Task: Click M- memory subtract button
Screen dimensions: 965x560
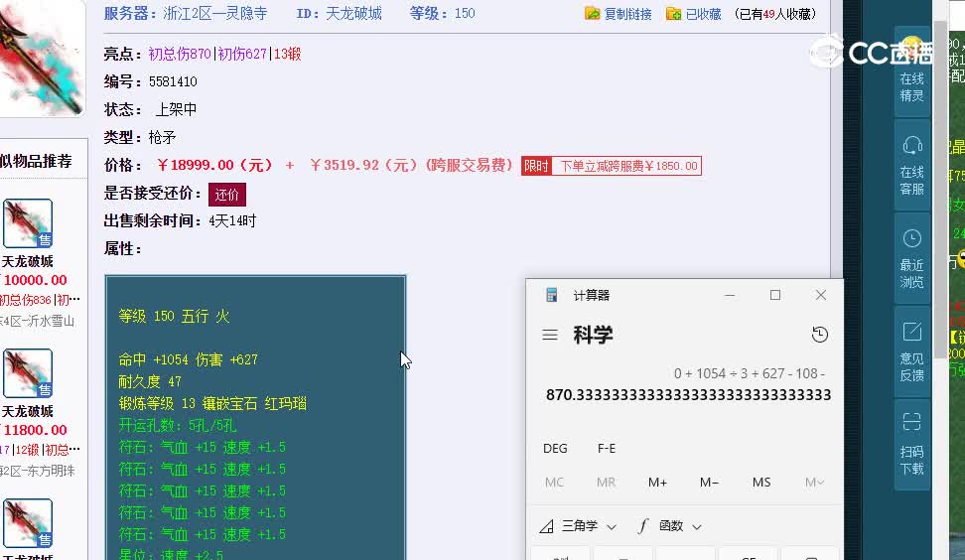Action: [709, 483]
